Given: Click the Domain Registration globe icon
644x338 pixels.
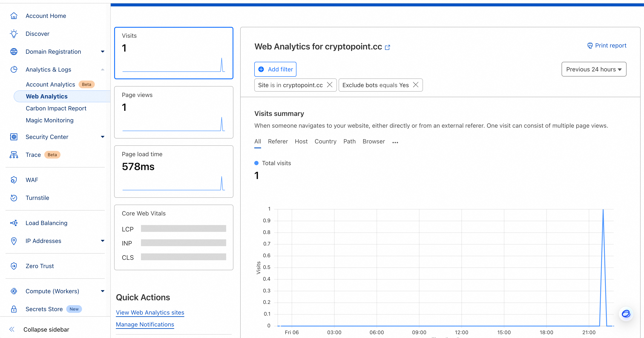Looking at the screenshot, I should click(x=14, y=52).
